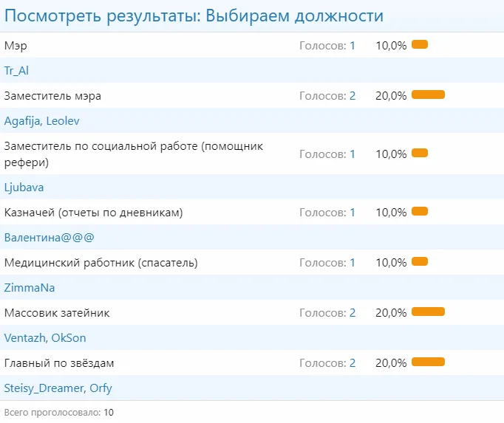Viewport: 504px width, 423px height.
Task: Open OkSon's profile link
Action: 69,338
